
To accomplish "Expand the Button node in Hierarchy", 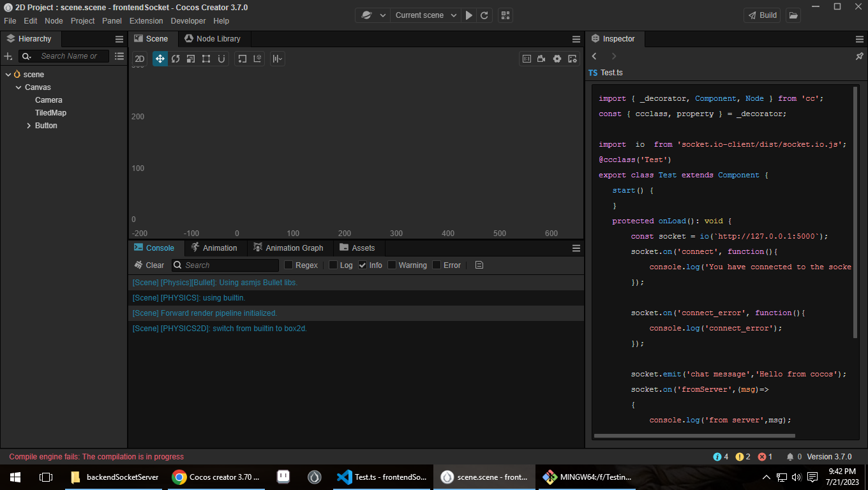I will point(29,126).
